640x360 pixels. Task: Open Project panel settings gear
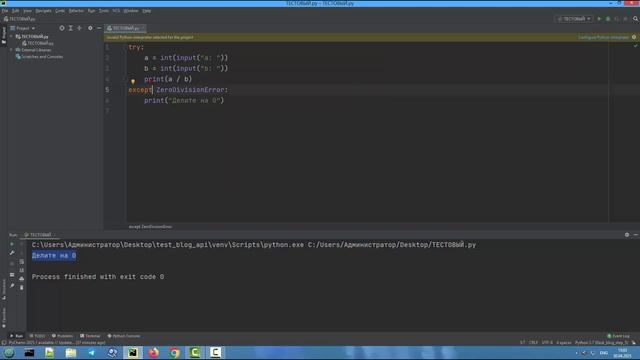click(x=90, y=28)
